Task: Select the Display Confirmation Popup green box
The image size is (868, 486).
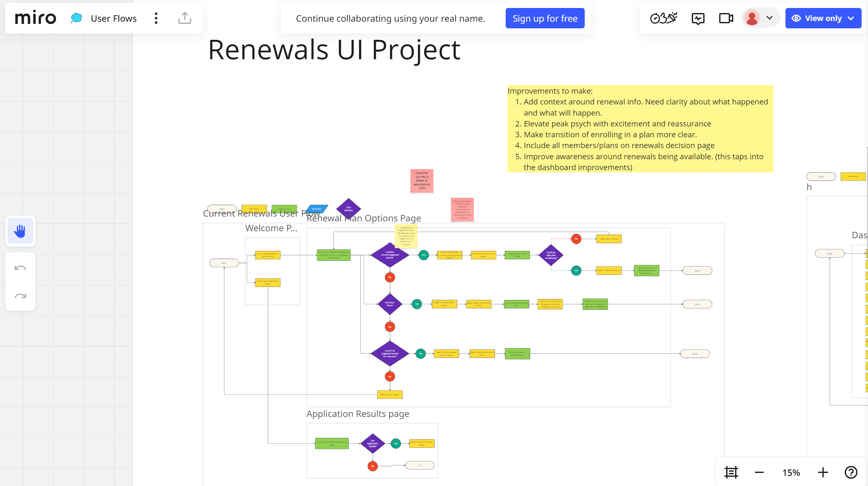Action: 517,255
